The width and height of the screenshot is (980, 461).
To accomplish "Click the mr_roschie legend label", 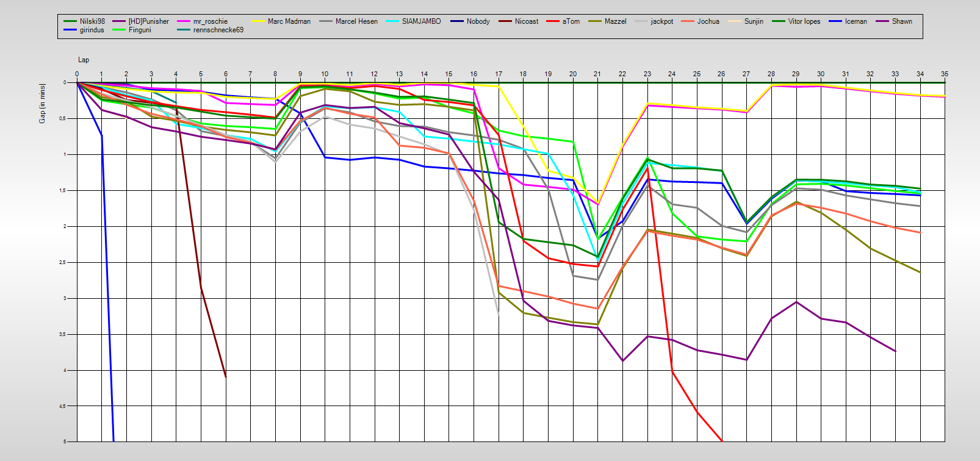I will 210,21.
